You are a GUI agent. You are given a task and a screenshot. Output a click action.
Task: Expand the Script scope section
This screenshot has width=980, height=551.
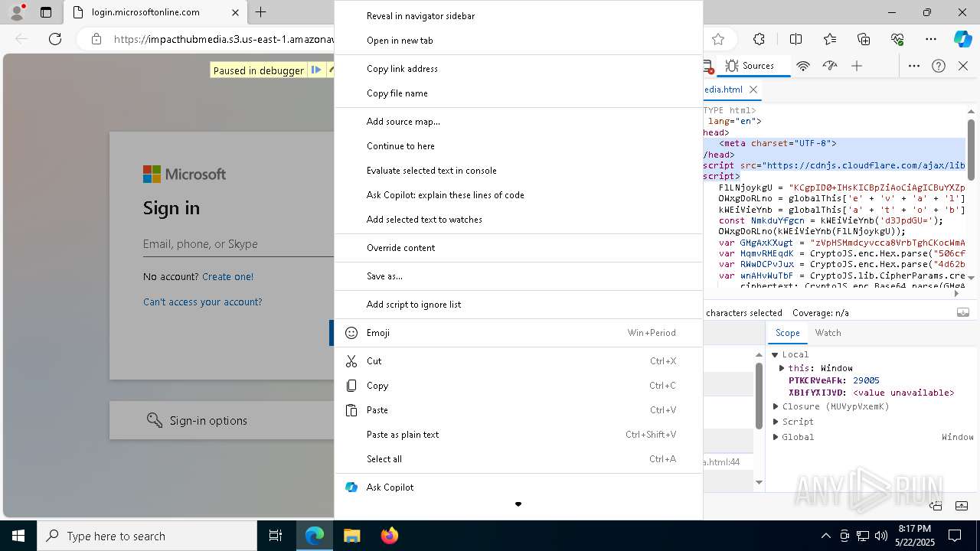pyautogui.click(x=776, y=422)
